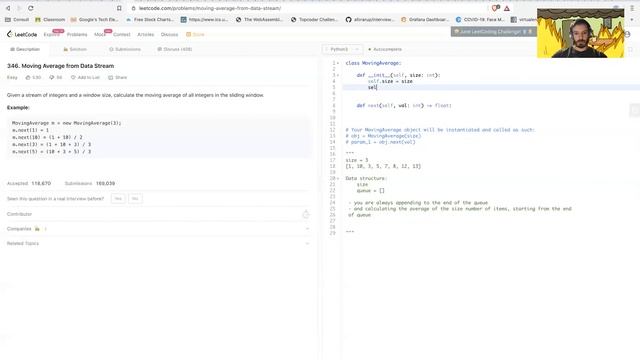The width and height of the screenshot is (640, 360).
Task: Switch to the Discuss (438) tab
Action: [x=175, y=49]
